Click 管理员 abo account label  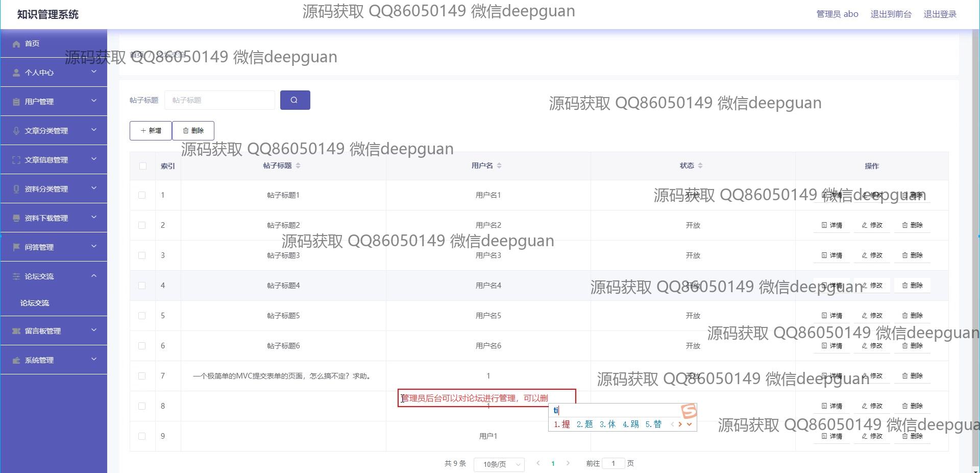click(837, 14)
